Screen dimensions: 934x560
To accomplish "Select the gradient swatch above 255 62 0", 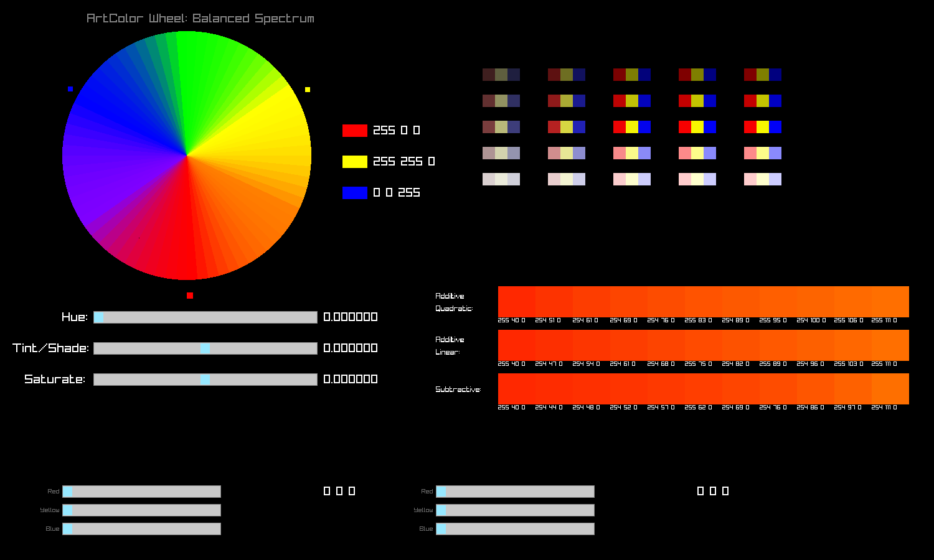I will (704, 389).
